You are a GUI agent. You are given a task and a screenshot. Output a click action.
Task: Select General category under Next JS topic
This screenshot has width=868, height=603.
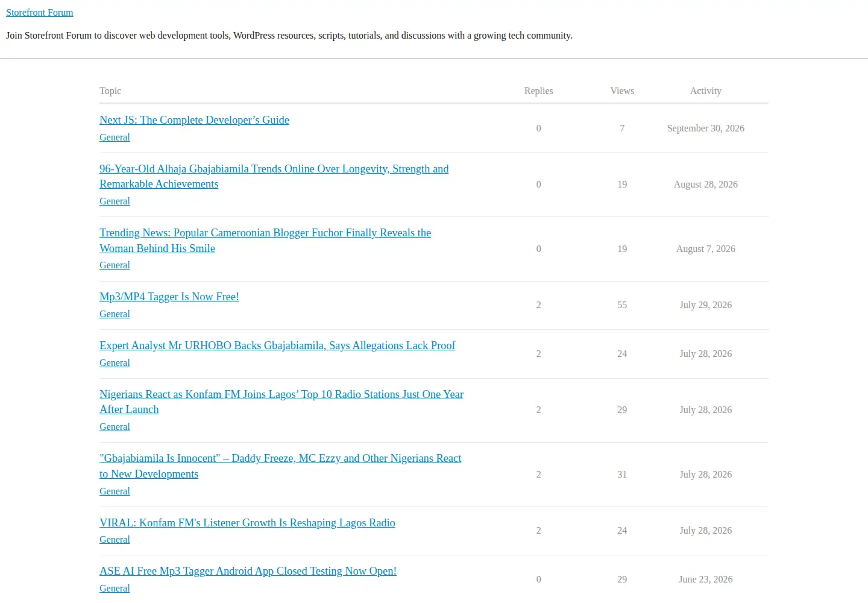(115, 137)
